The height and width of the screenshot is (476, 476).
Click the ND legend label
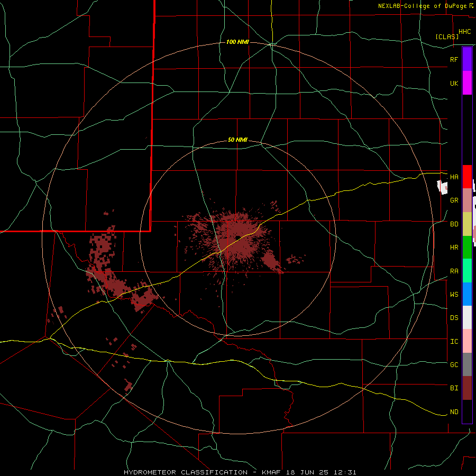454,412
